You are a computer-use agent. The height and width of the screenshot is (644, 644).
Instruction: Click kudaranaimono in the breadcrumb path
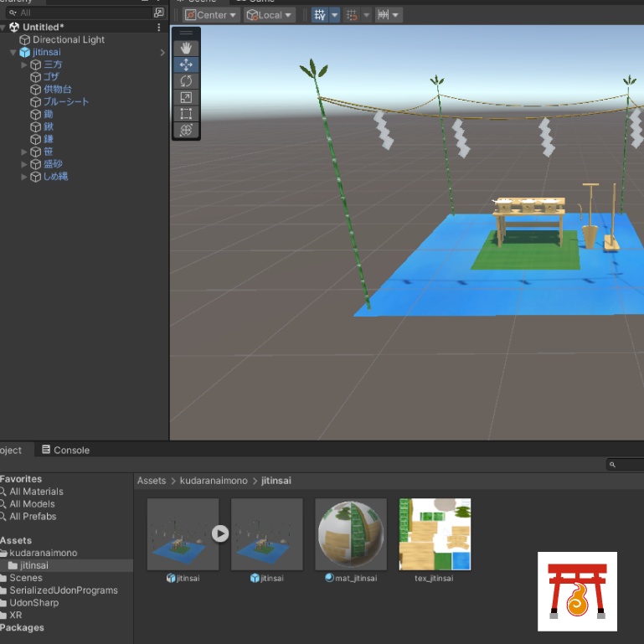point(214,481)
